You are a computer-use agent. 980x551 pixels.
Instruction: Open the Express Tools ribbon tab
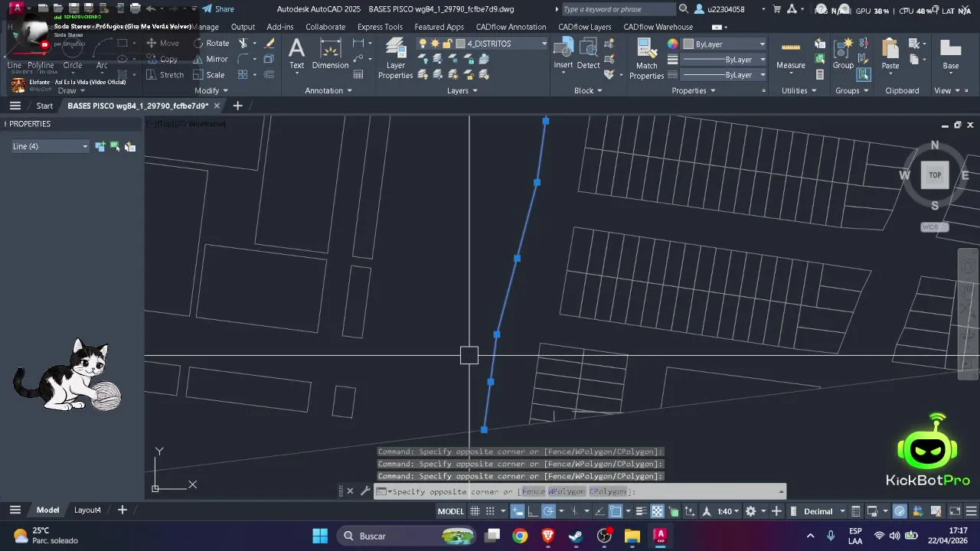(380, 27)
